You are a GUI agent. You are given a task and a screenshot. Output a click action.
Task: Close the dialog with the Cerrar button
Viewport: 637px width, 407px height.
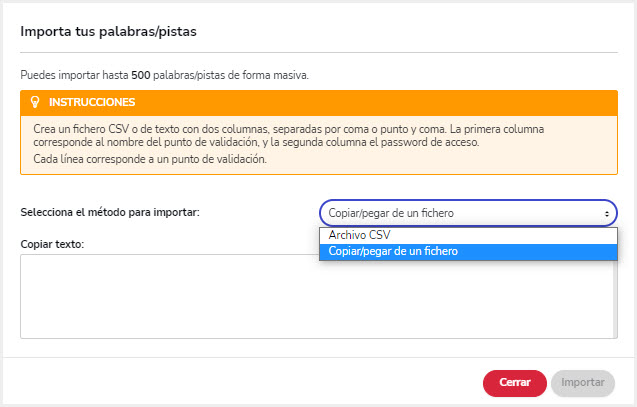pos(514,383)
